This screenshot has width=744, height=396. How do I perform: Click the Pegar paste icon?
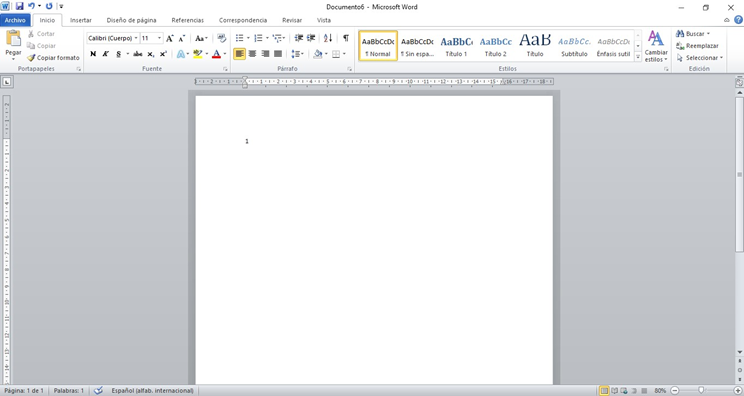click(13, 39)
